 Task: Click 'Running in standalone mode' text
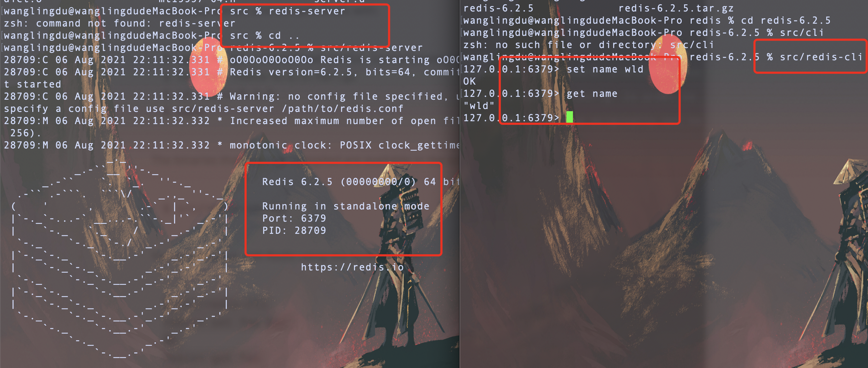[346, 206]
